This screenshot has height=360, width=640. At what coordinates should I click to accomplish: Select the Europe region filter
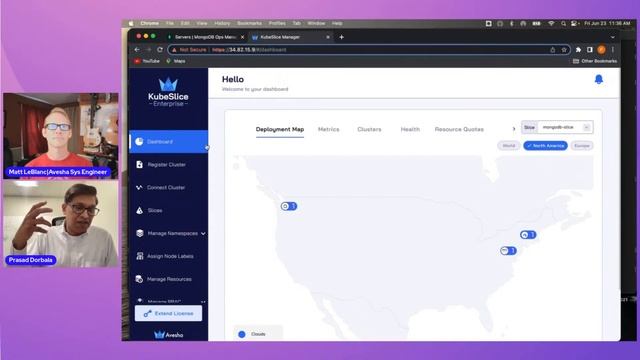(x=582, y=146)
